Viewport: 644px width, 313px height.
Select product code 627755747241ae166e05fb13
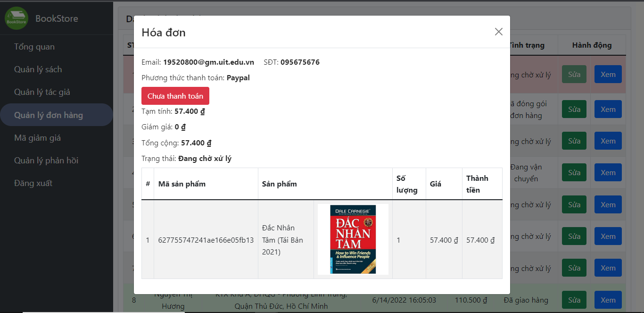point(206,240)
